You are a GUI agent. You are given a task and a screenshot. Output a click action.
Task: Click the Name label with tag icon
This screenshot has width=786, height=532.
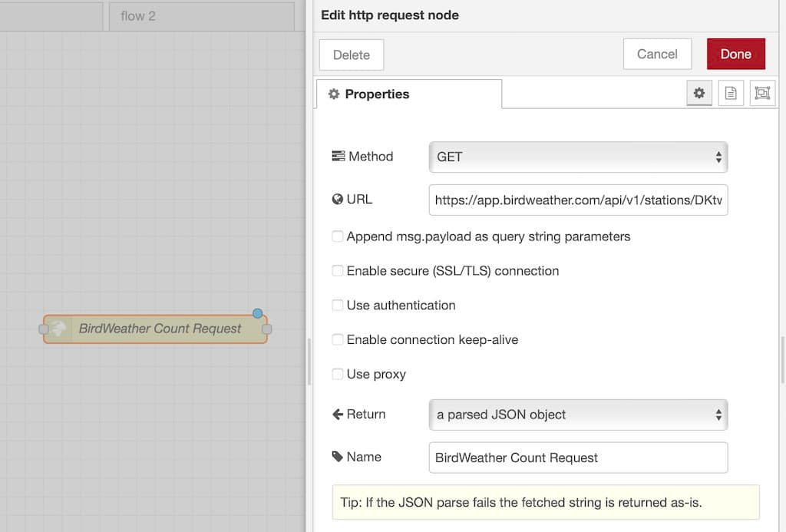(356, 457)
